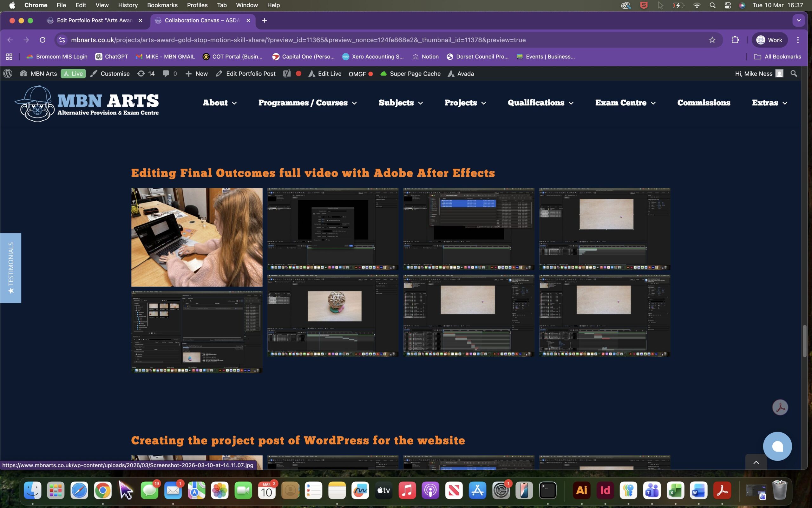Click the page's vertical scrollbar thumb

click(804, 341)
